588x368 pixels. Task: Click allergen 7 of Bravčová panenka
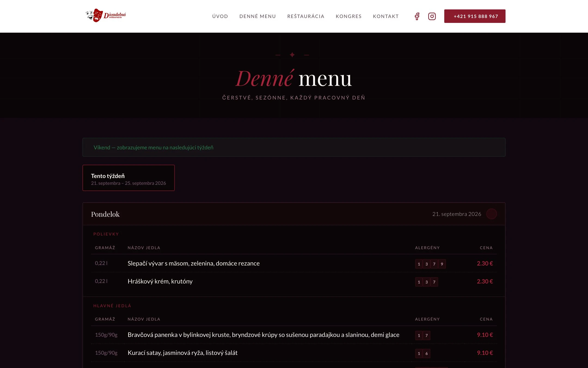click(427, 335)
